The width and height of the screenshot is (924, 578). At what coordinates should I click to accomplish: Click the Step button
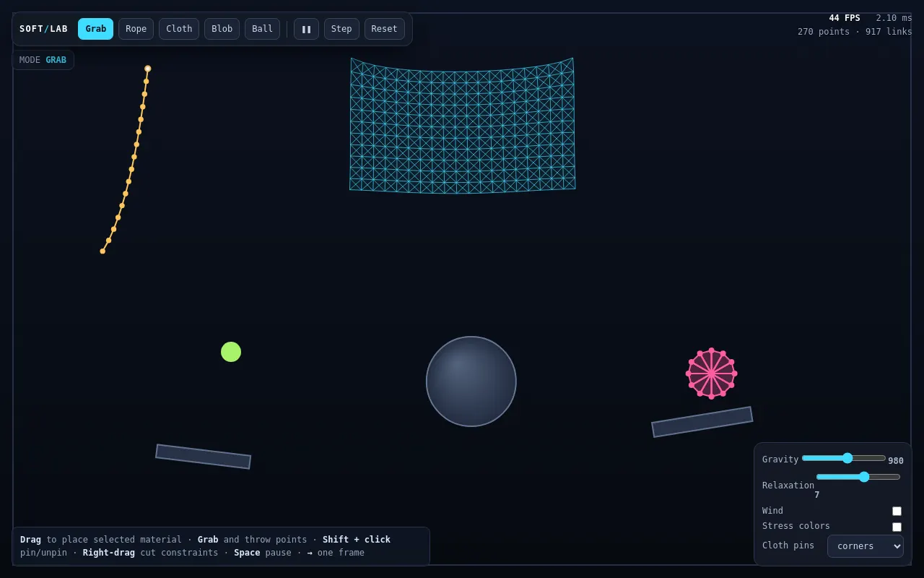(x=341, y=29)
